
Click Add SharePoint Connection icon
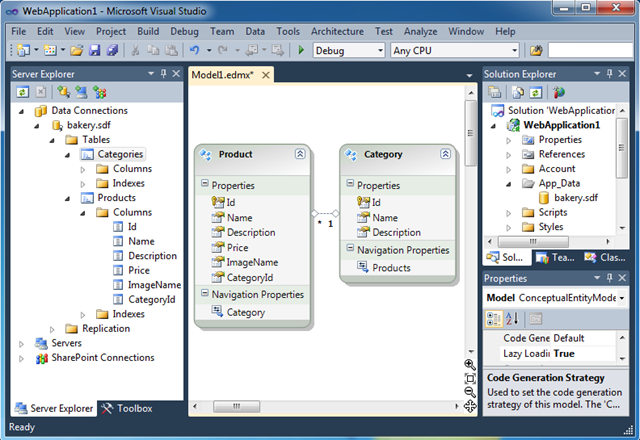point(100,92)
